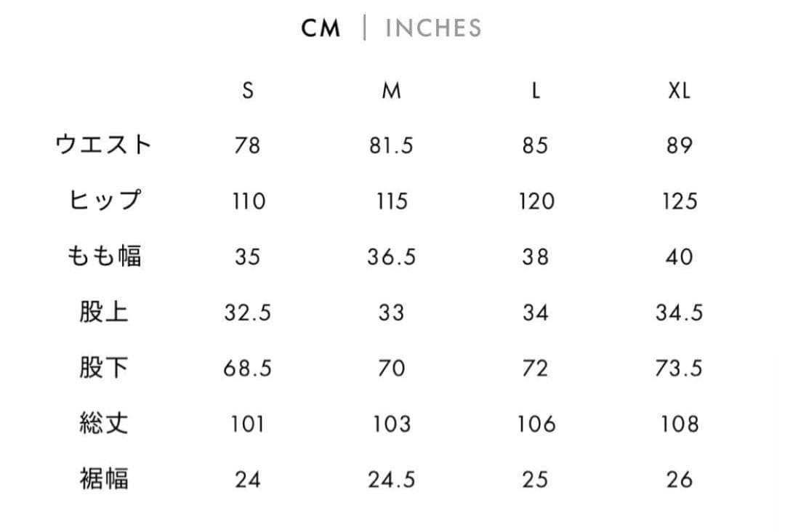Click the ヒップ row label
Viewport: 785px width, 532px height.
(x=103, y=201)
